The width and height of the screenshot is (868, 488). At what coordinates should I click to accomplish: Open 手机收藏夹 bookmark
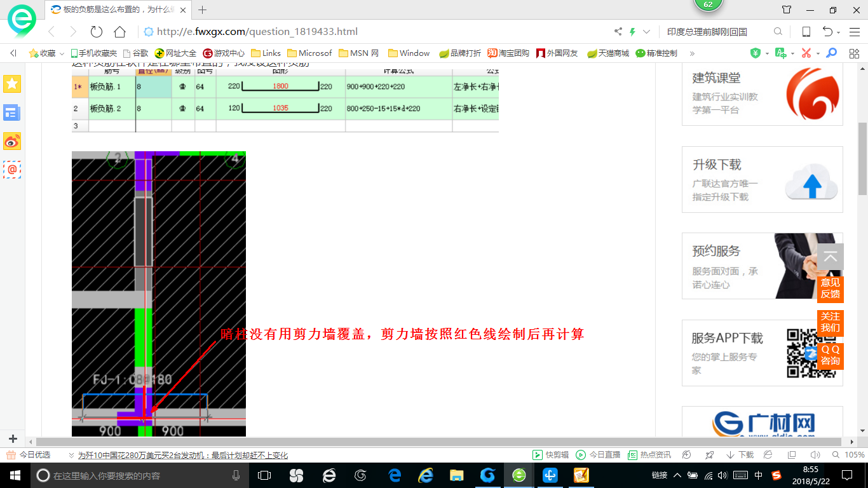click(x=93, y=53)
